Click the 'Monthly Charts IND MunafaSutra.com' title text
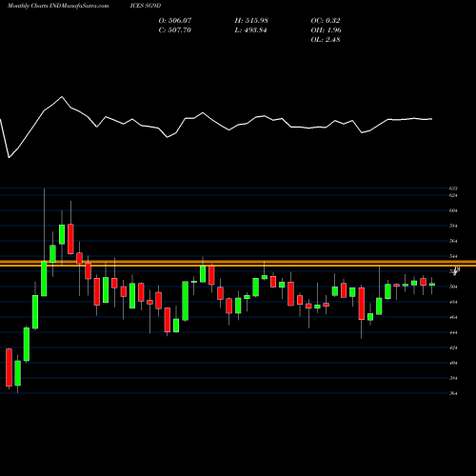Screen dimensions: 476x476 tap(58, 6)
